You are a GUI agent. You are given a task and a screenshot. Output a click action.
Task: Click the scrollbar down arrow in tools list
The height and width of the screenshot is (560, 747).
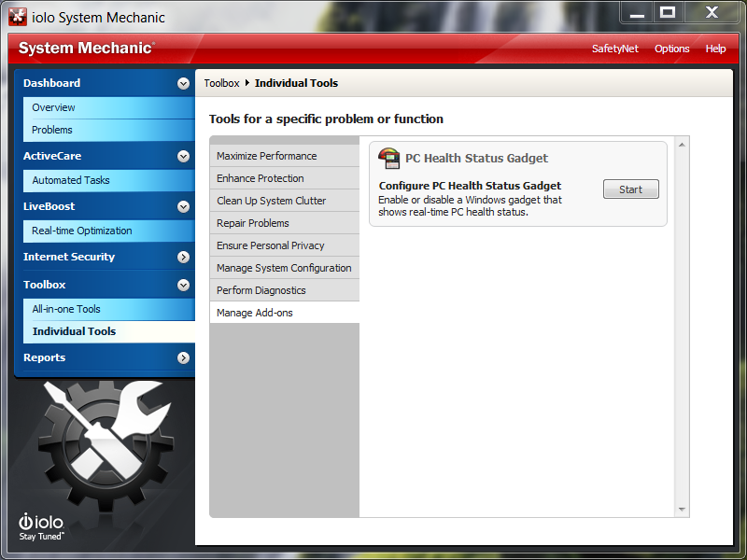tap(682, 510)
